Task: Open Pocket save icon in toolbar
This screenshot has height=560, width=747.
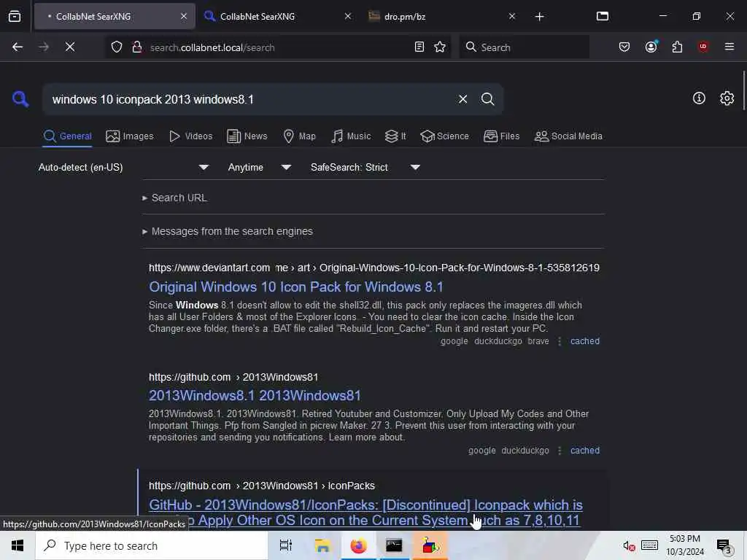Action: 624,47
